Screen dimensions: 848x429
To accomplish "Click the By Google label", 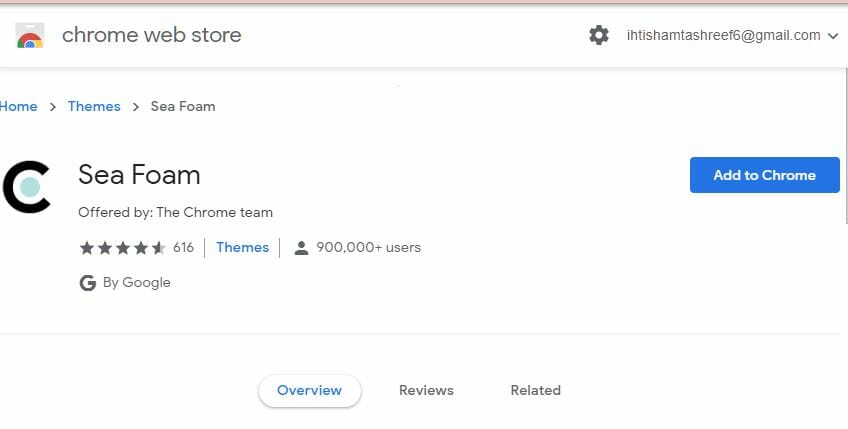I will tap(137, 283).
